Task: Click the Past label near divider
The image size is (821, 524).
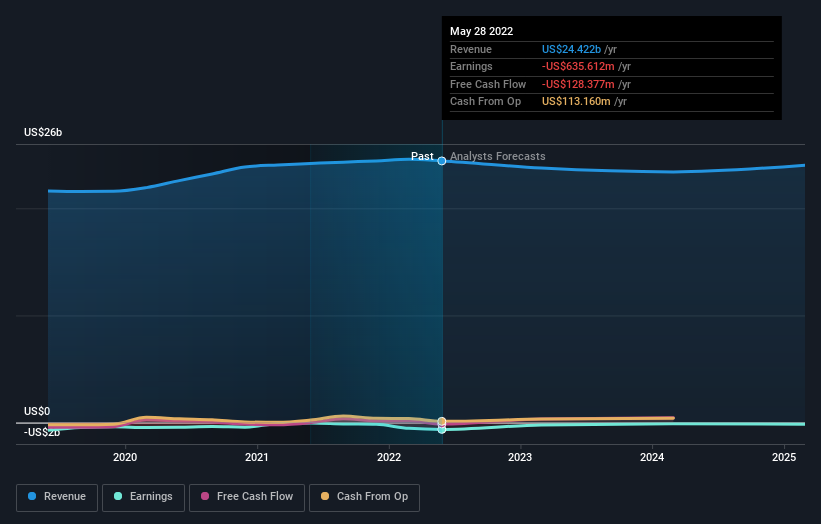Action: [422, 156]
